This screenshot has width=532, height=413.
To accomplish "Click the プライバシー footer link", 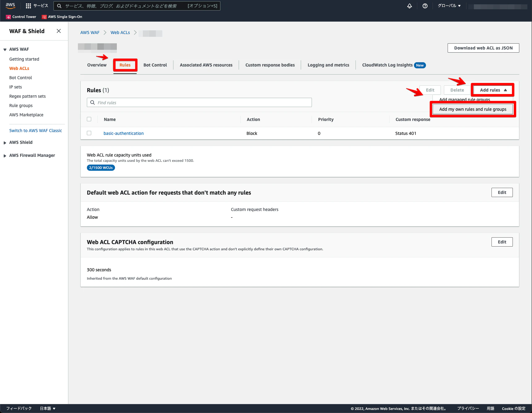I will [x=468, y=408].
